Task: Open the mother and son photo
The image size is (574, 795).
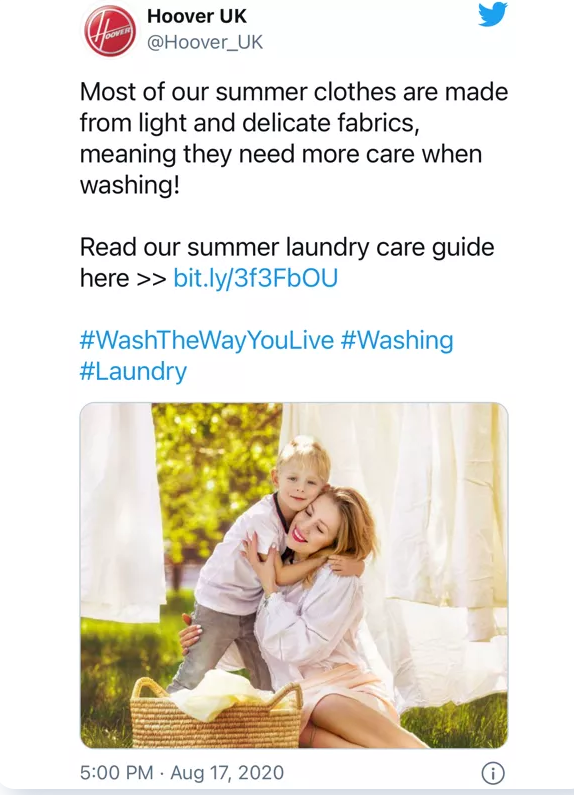Action: tap(294, 575)
